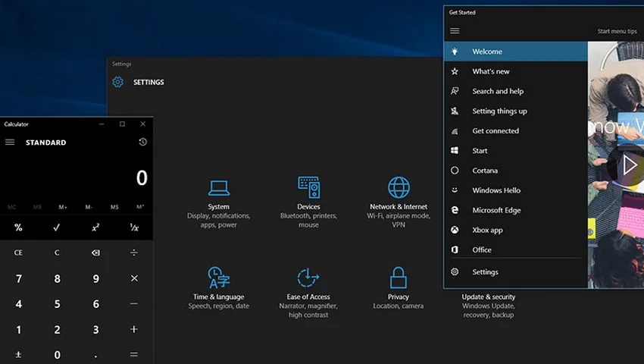Click the plus-minus sign key
This screenshot has height=364, width=644.
point(18,354)
